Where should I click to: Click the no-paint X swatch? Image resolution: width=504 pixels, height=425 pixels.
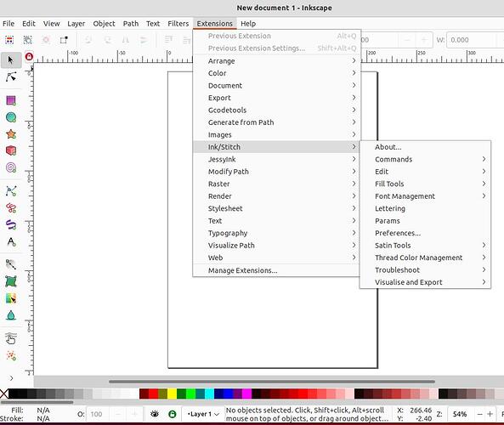pyautogui.click(x=4, y=394)
